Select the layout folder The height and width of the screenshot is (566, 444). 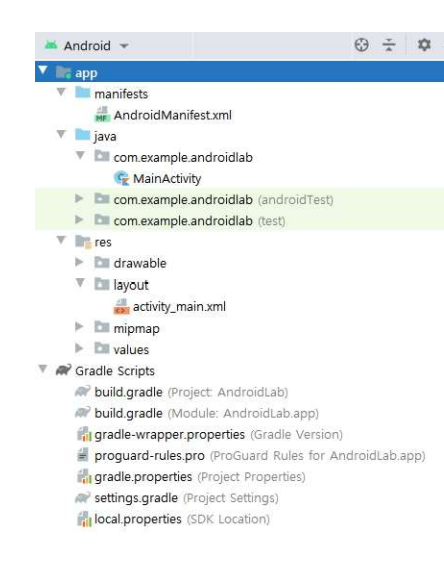[131, 285]
